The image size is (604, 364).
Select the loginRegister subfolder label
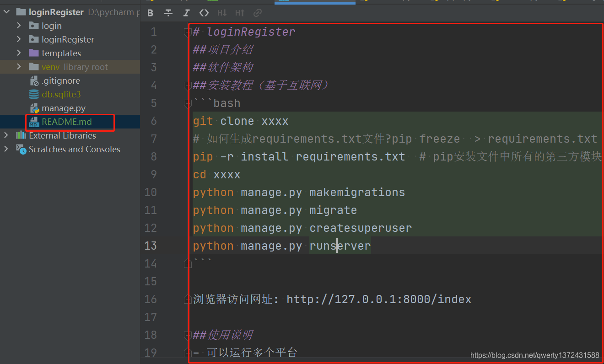click(x=68, y=39)
